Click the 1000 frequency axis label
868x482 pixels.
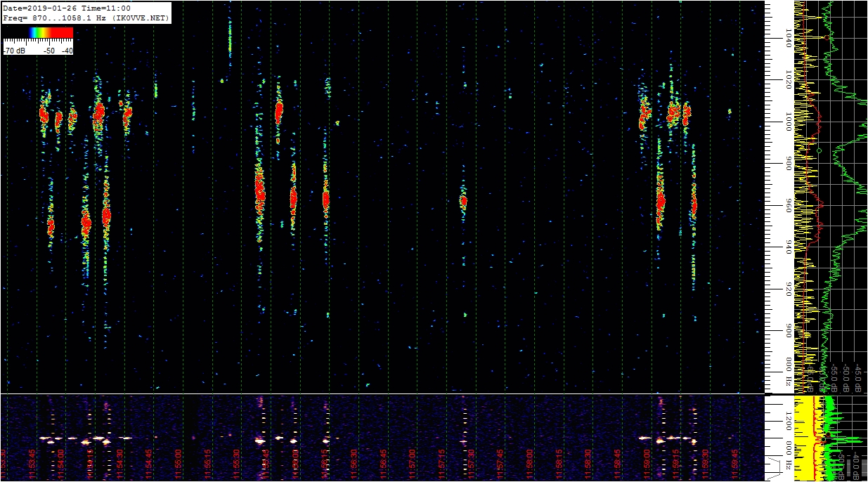pyautogui.click(x=789, y=121)
